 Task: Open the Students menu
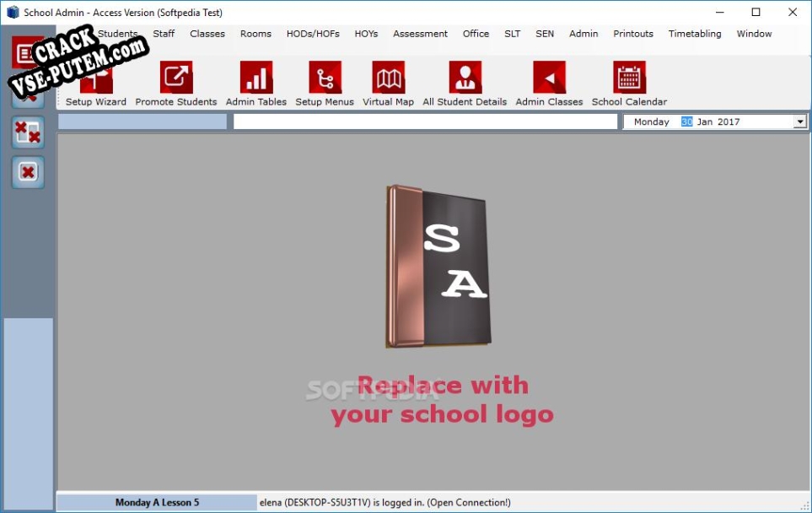pos(117,34)
